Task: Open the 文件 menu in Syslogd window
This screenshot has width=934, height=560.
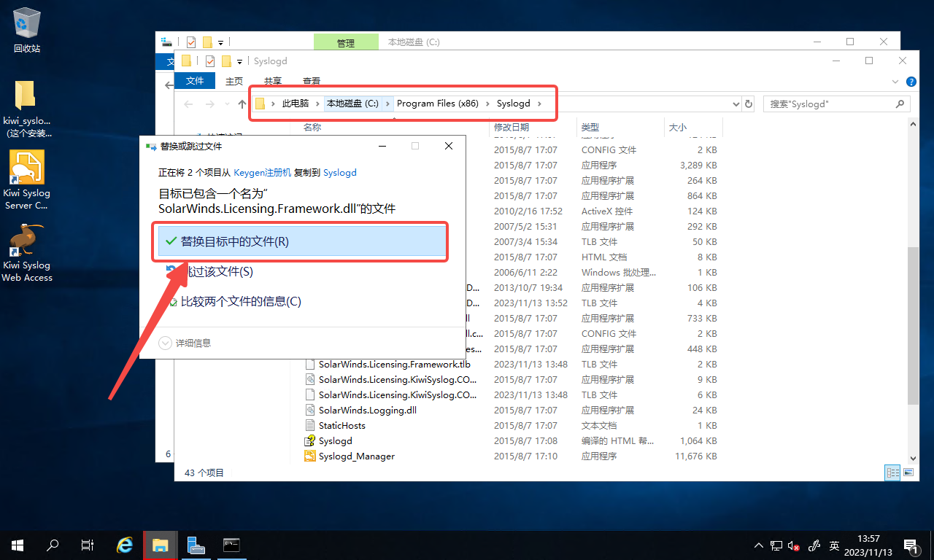Action: [195, 81]
